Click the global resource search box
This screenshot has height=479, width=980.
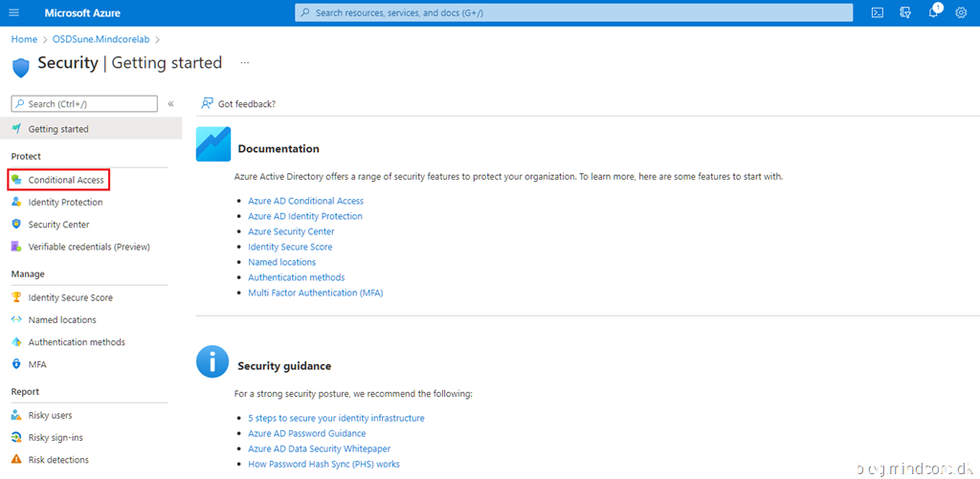click(x=574, y=12)
